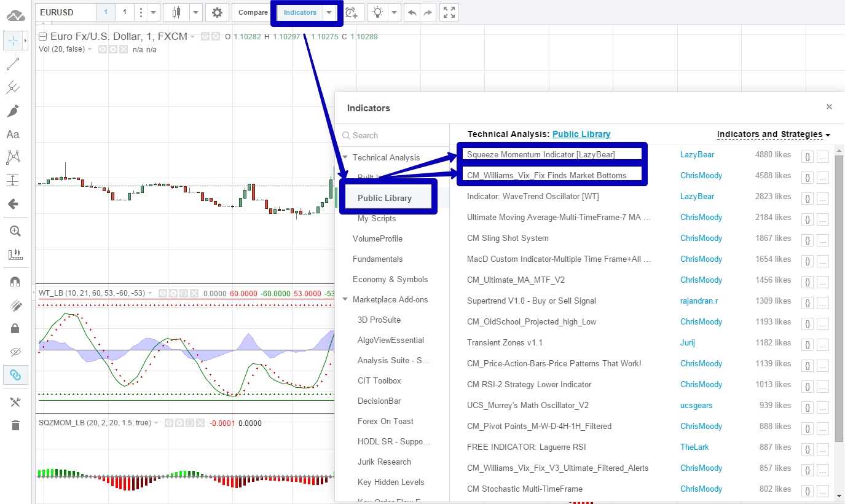
Task: Click the add alert clock icon
Action: (x=351, y=12)
